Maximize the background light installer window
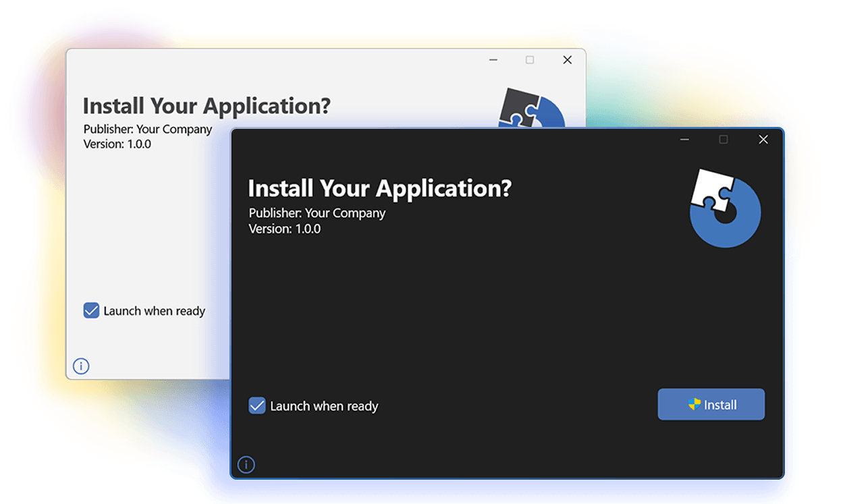This screenshot has width=841, height=504. 529,59
